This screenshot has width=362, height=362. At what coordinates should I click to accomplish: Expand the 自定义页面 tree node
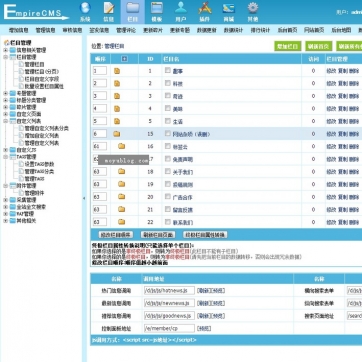tap(5, 114)
